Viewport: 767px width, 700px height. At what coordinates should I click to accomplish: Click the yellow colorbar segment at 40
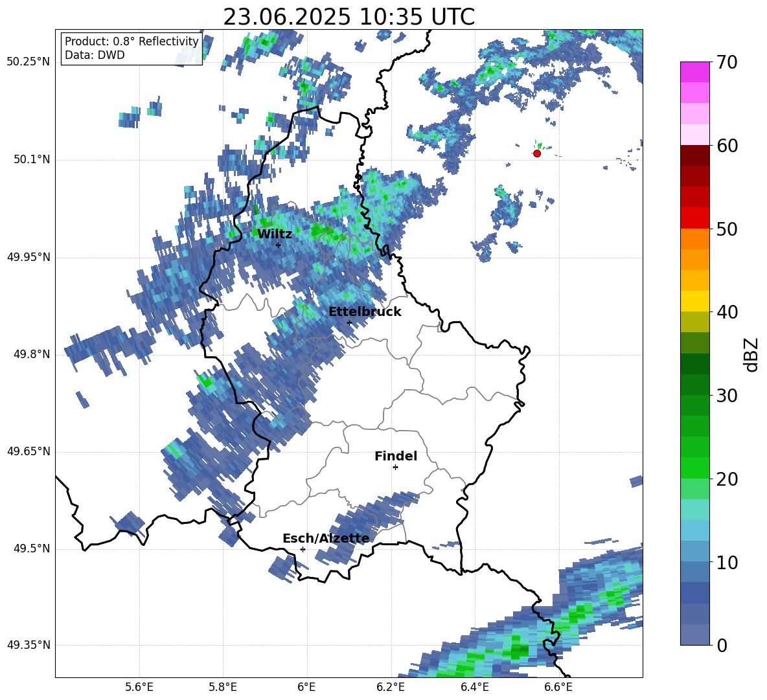[694, 301]
